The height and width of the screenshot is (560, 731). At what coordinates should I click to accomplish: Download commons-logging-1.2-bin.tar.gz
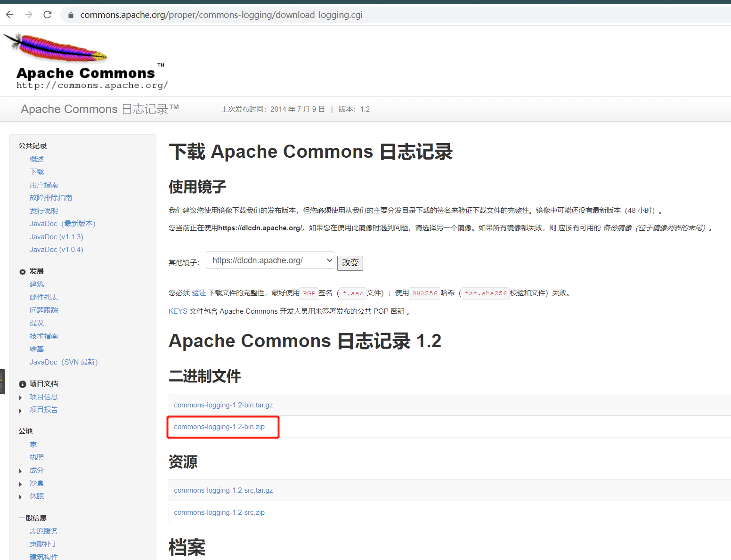(x=223, y=405)
